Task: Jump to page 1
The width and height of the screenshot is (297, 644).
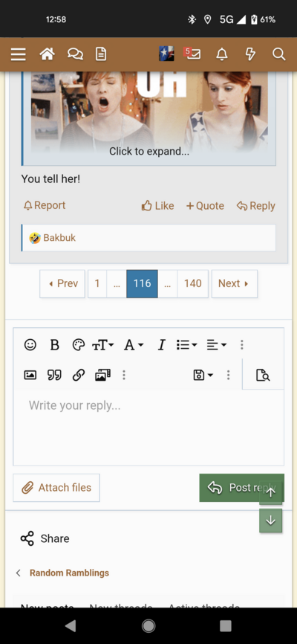Action: click(97, 283)
